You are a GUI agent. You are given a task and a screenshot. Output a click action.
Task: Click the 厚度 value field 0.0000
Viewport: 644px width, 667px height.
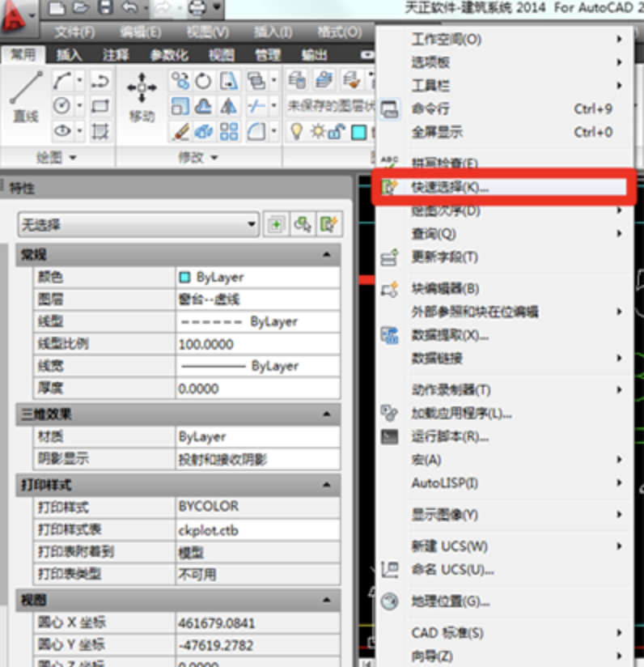(x=257, y=388)
